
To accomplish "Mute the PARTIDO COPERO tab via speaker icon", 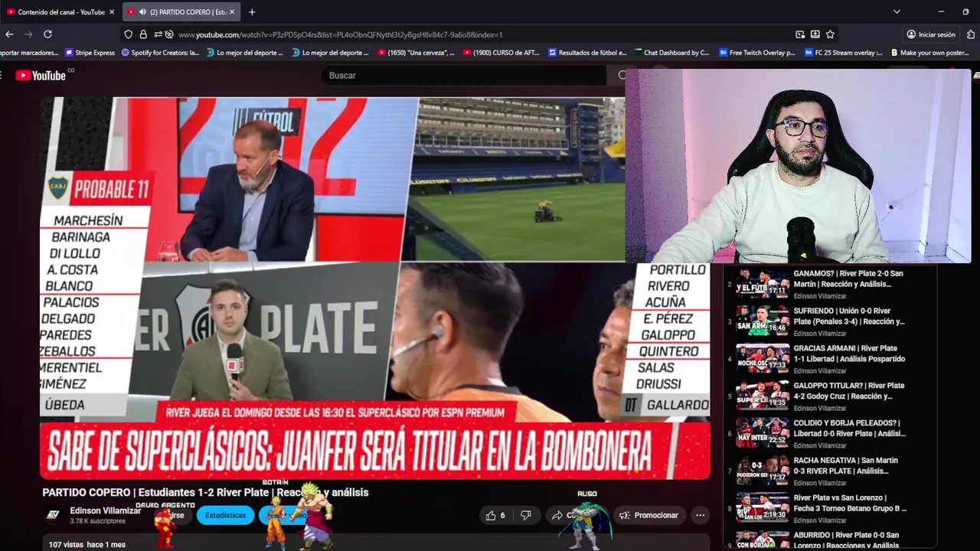I will 142,12.
